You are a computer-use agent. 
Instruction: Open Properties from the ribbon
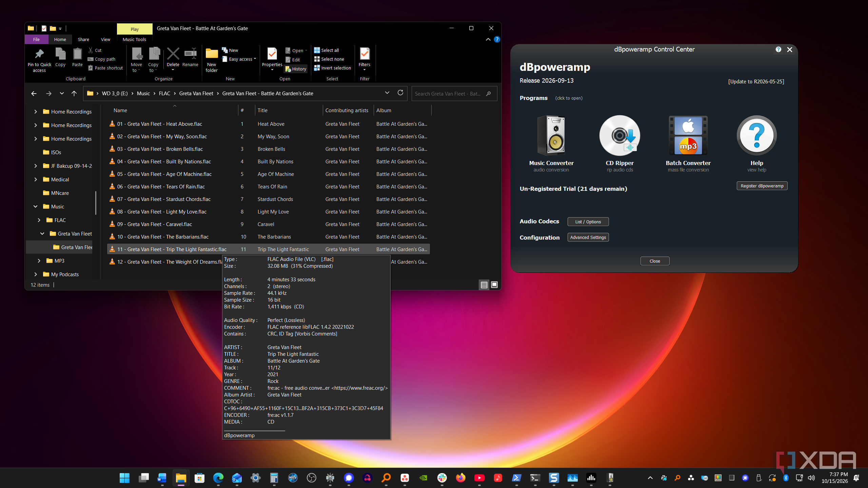click(272, 54)
